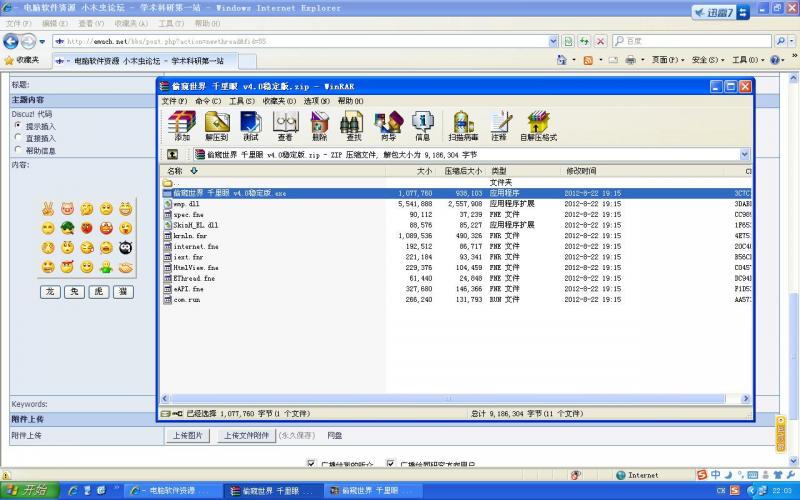The width and height of the screenshot is (800, 500).
Task: Click the up-one-level folder icon in WinRAR
Action: (x=172, y=154)
